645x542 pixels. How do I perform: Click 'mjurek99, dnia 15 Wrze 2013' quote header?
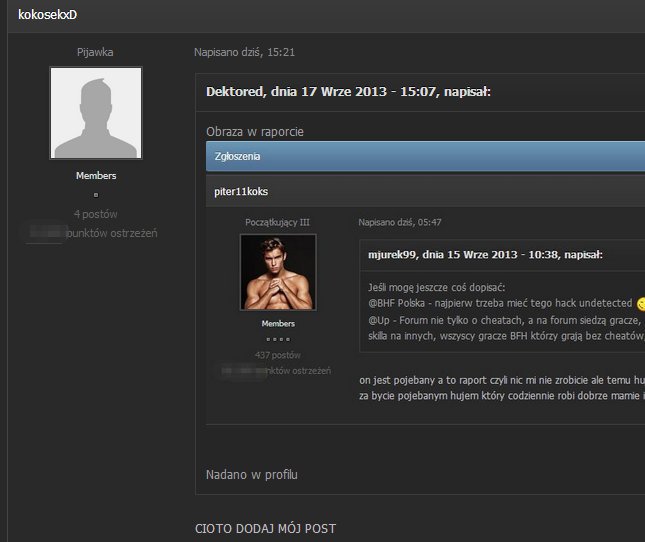tap(485, 255)
